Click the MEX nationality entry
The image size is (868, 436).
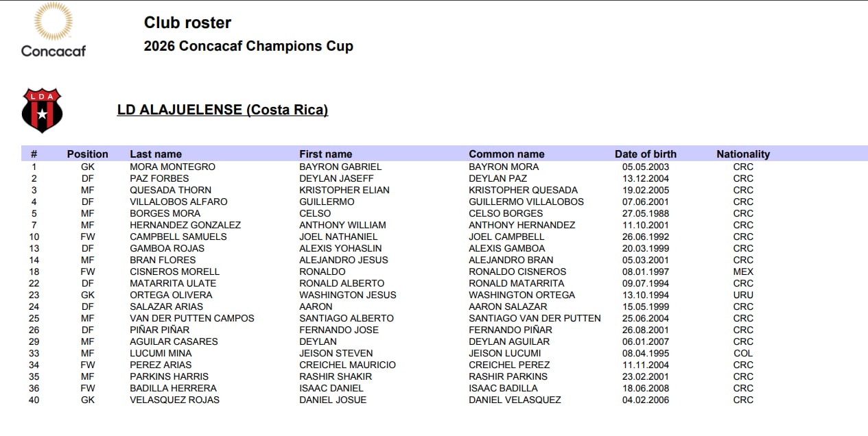[x=743, y=271]
